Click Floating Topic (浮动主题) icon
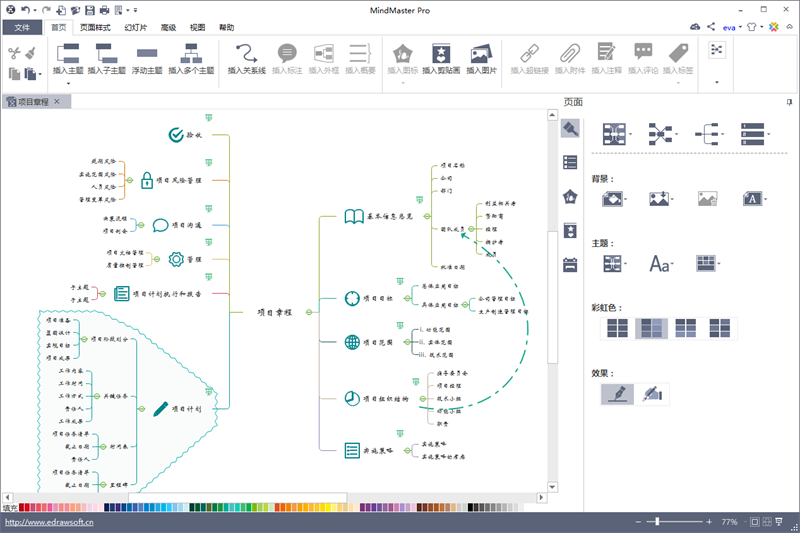This screenshot has width=800, height=533. click(x=147, y=53)
